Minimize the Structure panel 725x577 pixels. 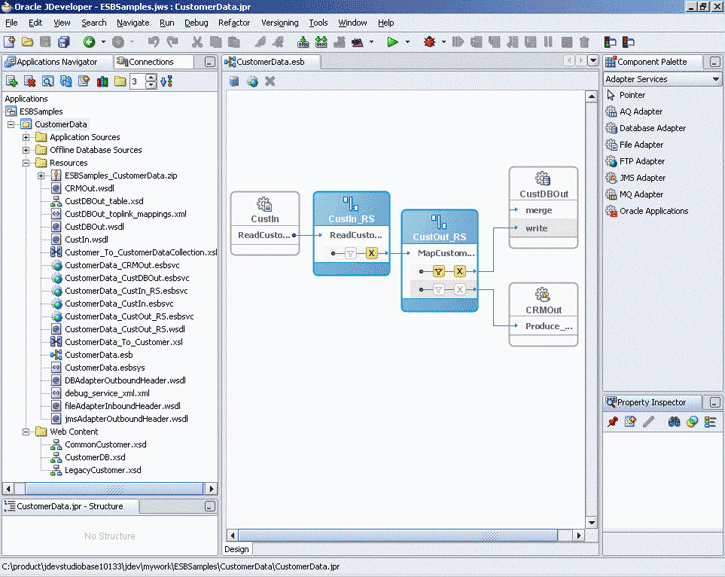click(x=210, y=506)
